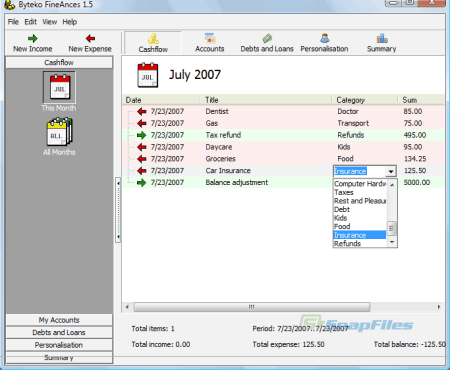Open the Accounts toolbar tab
Screen dimensions: 450x370
[x=210, y=43]
